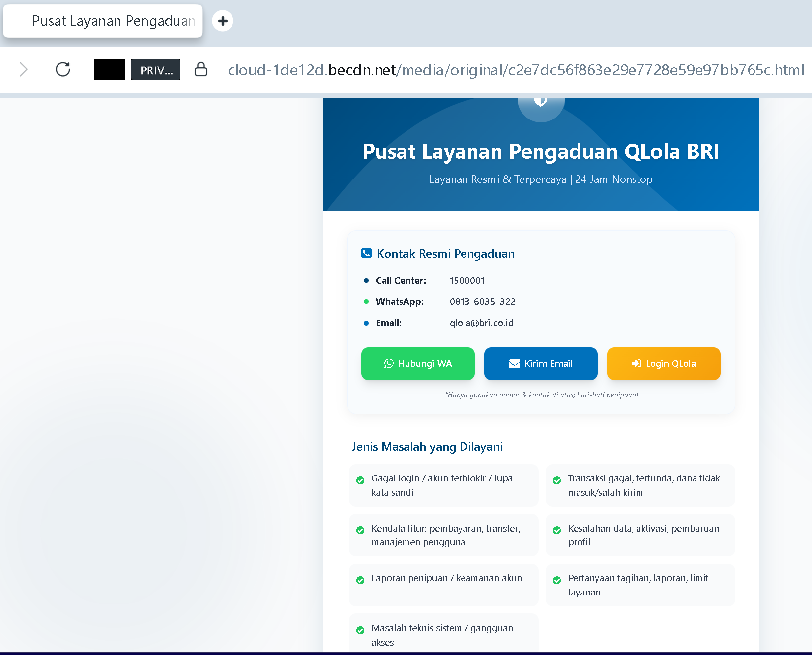The height and width of the screenshot is (655, 812).
Task: Click the Jenis Masalah yang Dilayani heading
Action: (427, 446)
